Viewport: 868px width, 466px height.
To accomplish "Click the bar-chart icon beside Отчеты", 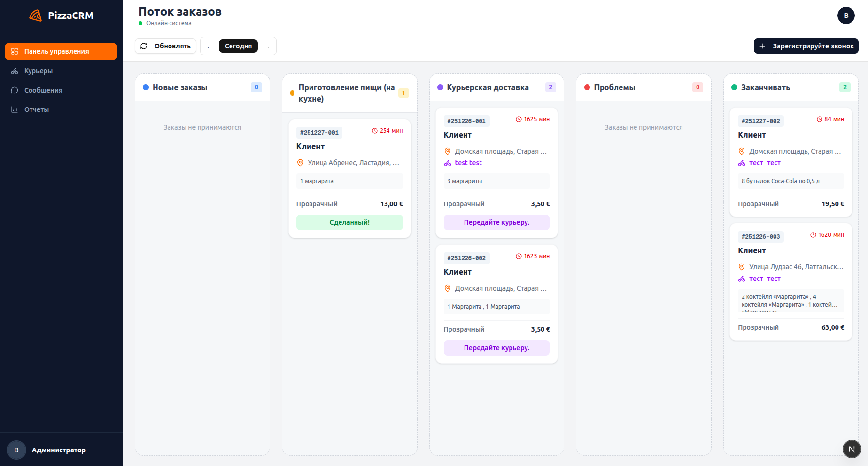I will [15, 109].
